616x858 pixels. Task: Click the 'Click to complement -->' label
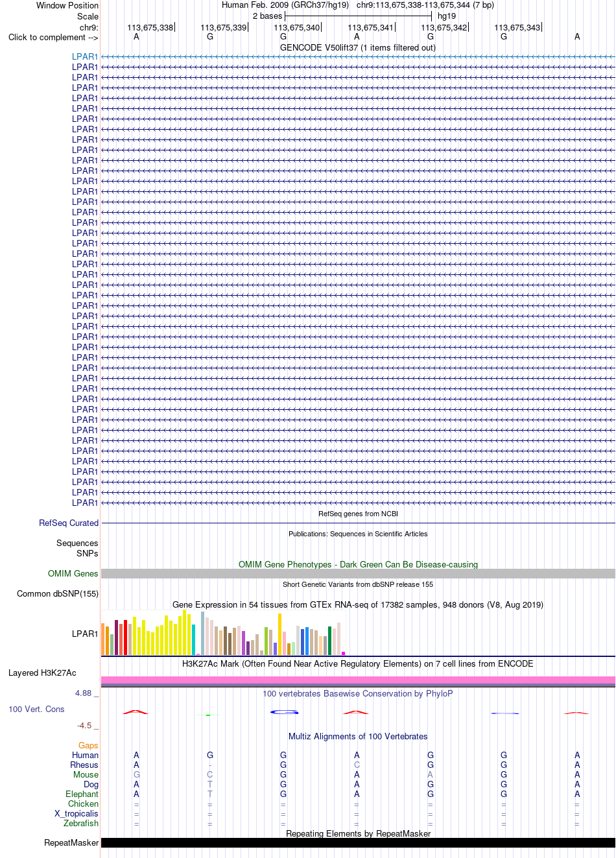pyautogui.click(x=53, y=38)
